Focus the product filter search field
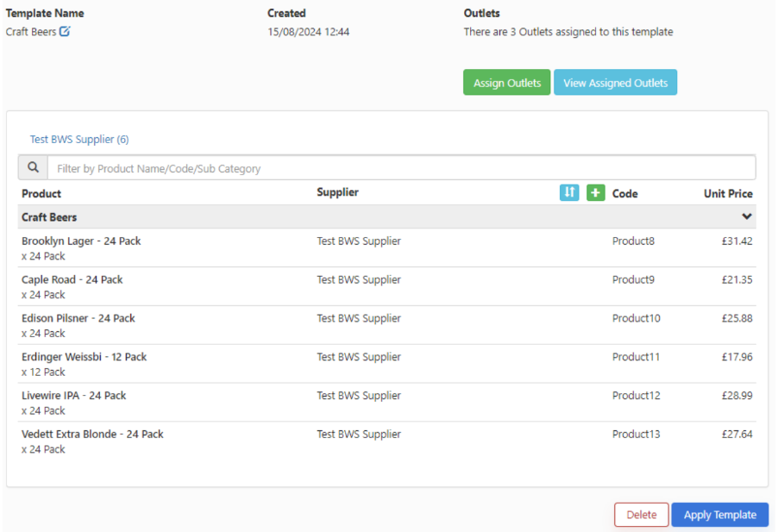Image resolution: width=778 pixels, height=532 pixels. pos(401,168)
